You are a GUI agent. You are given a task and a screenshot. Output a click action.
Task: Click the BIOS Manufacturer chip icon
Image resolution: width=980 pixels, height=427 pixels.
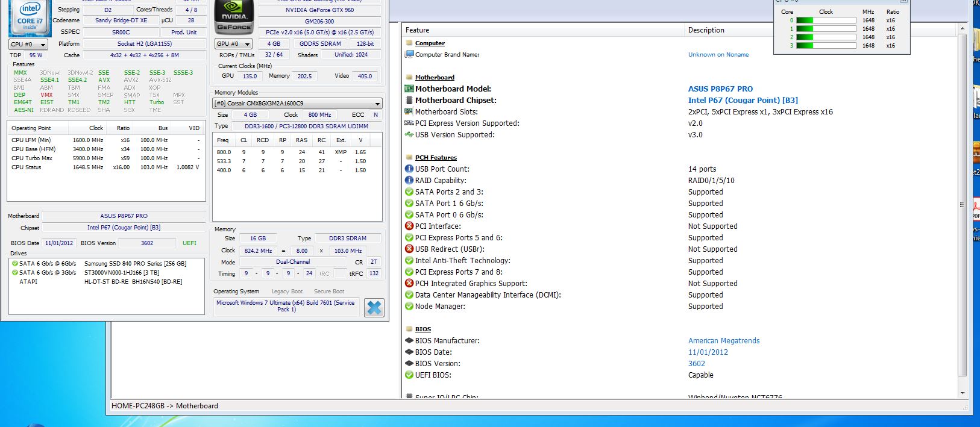pyautogui.click(x=409, y=340)
